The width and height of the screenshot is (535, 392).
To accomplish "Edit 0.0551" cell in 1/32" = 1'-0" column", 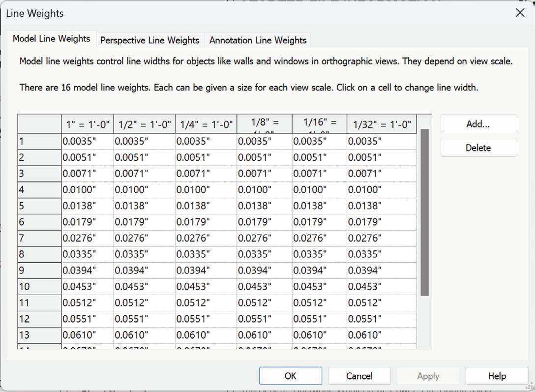I will point(382,319).
